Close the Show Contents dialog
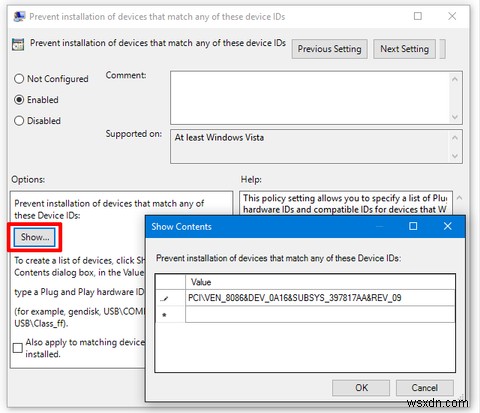The image size is (480, 413). click(448, 226)
